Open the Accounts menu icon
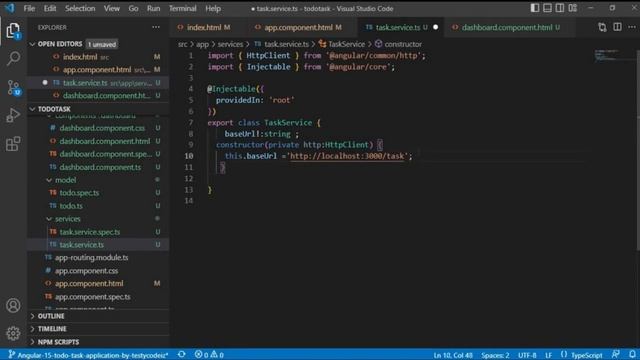The image size is (640, 360). click(x=13, y=305)
